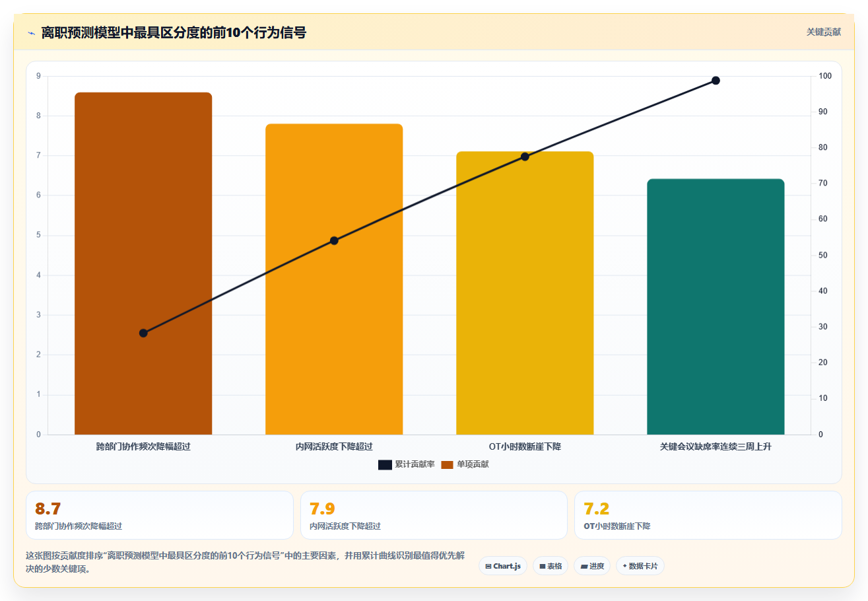Click the cumulative line point near 78
The width and height of the screenshot is (868, 601).
pos(525,157)
